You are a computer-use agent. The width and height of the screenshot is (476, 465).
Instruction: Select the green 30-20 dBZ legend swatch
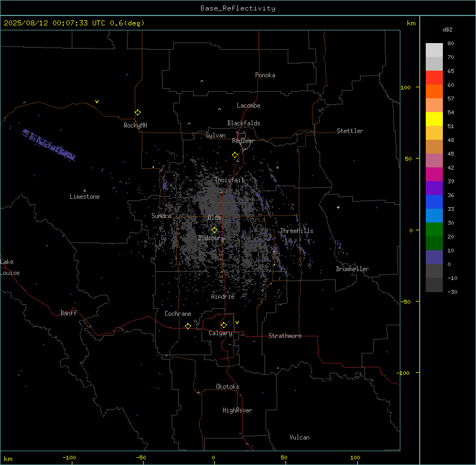[x=434, y=230]
